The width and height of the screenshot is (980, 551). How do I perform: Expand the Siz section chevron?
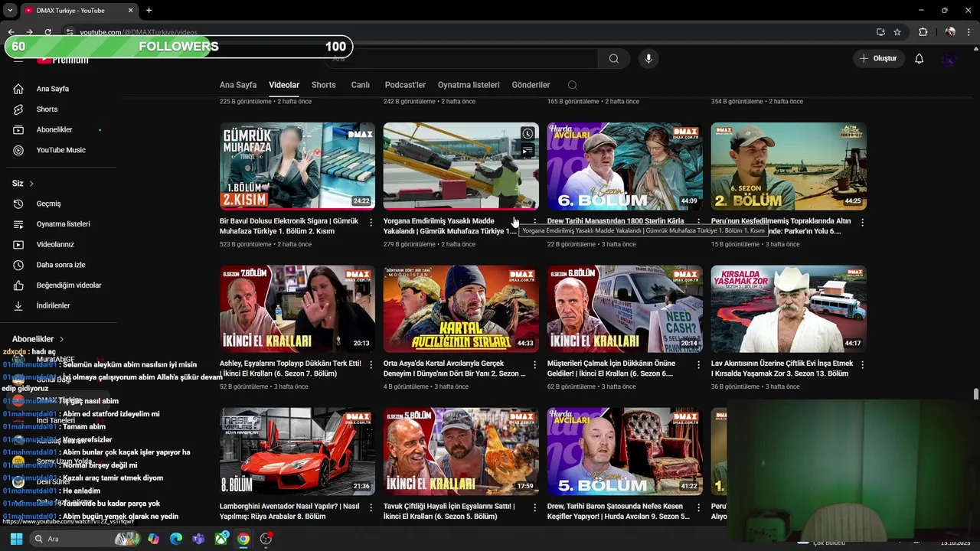click(x=31, y=184)
